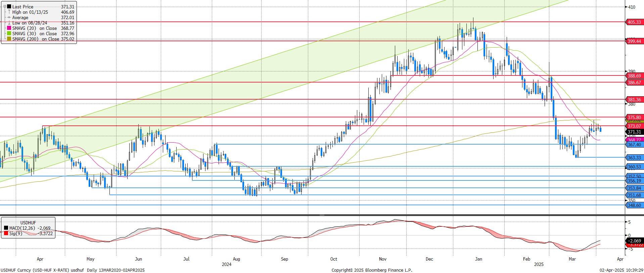Viewport: 644px width, 273px height.
Task: Select the 399.44 red price level tag
Action: pyautogui.click(x=634, y=41)
